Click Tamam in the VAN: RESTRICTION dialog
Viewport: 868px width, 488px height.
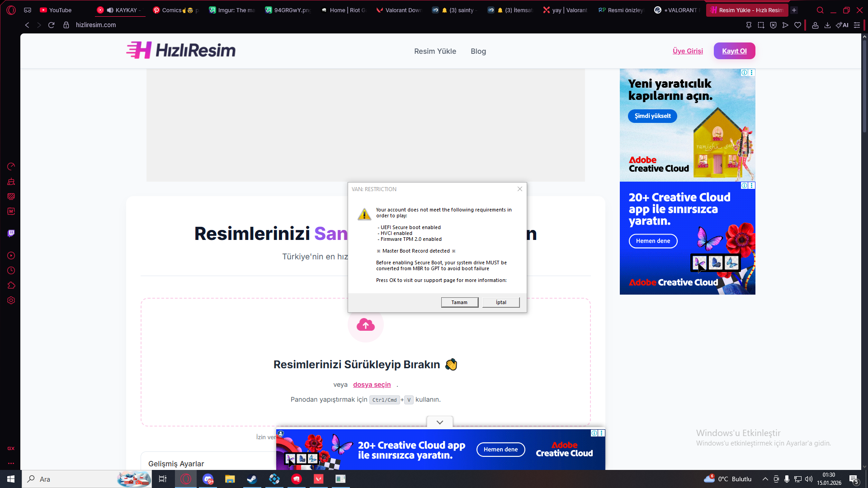coord(459,302)
